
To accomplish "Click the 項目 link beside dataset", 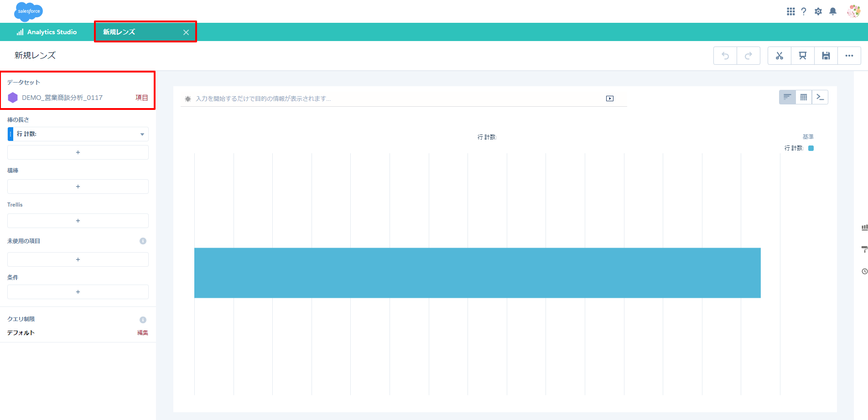I will pyautogui.click(x=141, y=98).
